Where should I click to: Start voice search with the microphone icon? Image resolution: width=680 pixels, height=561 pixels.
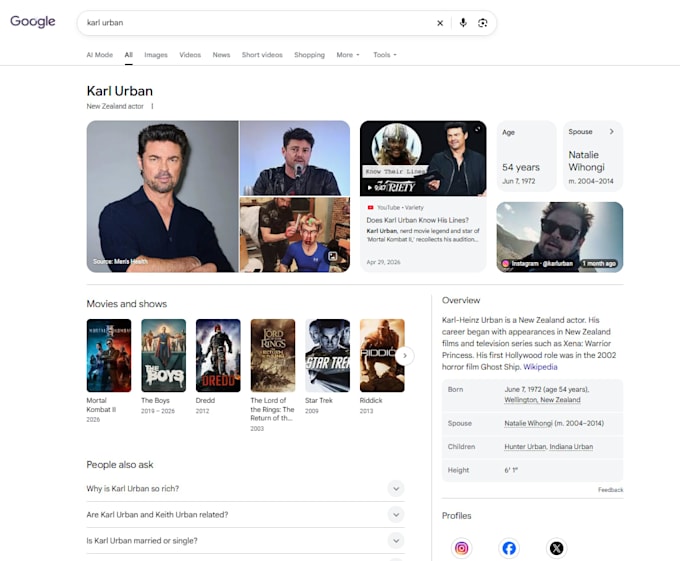coord(463,23)
